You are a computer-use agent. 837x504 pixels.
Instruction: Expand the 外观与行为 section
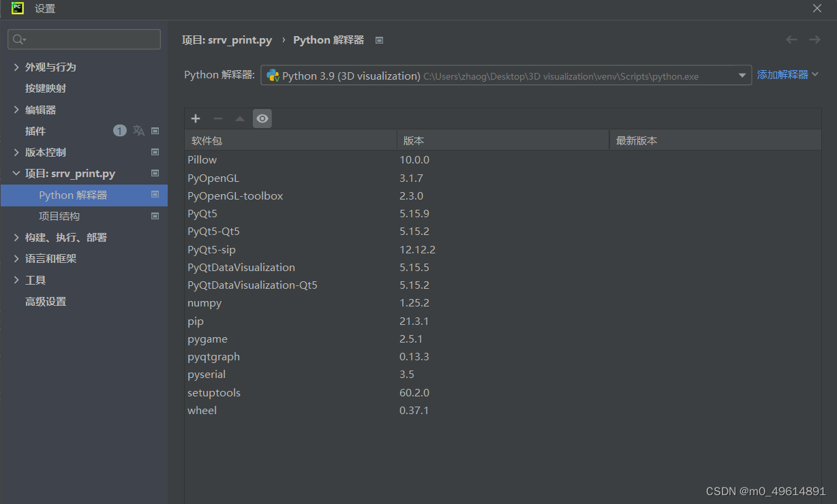click(x=16, y=67)
